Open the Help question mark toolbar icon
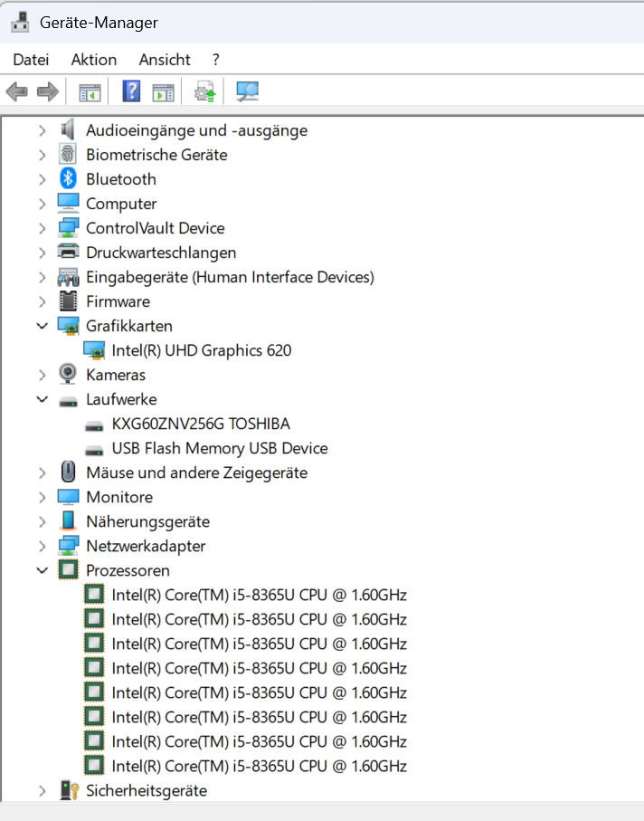 (131, 91)
